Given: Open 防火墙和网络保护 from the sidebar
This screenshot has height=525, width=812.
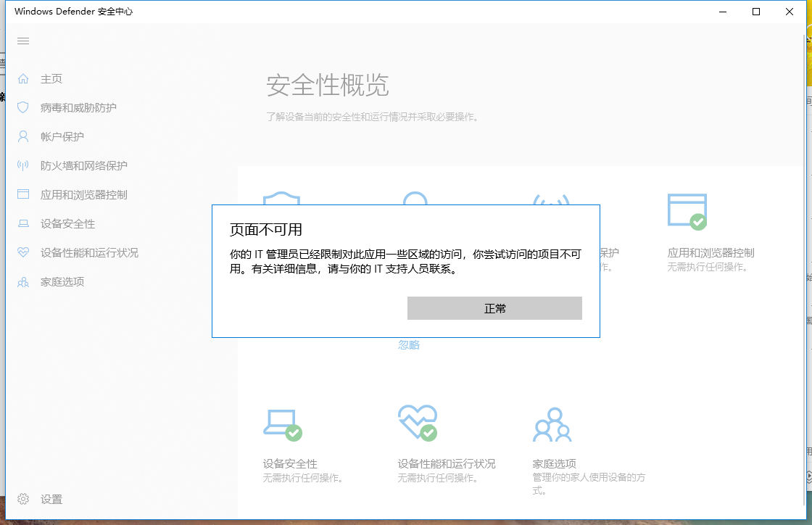Looking at the screenshot, I should (22, 165).
